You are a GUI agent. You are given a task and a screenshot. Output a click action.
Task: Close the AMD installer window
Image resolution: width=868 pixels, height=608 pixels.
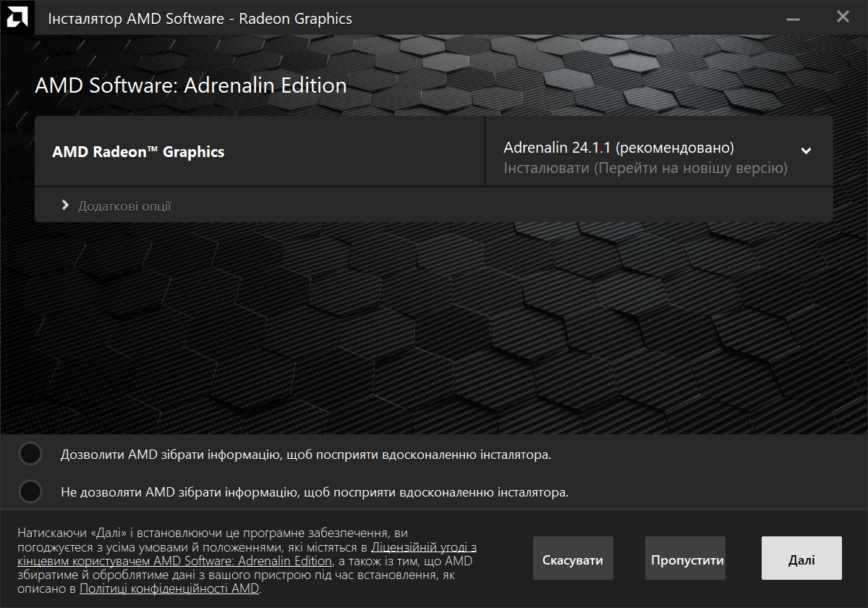click(x=842, y=17)
